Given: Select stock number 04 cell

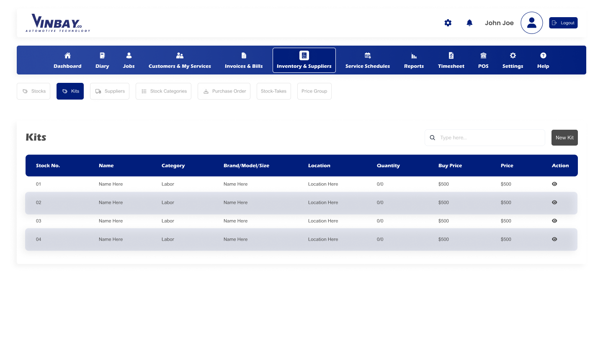Looking at the screenshot, I should [39, 239].
